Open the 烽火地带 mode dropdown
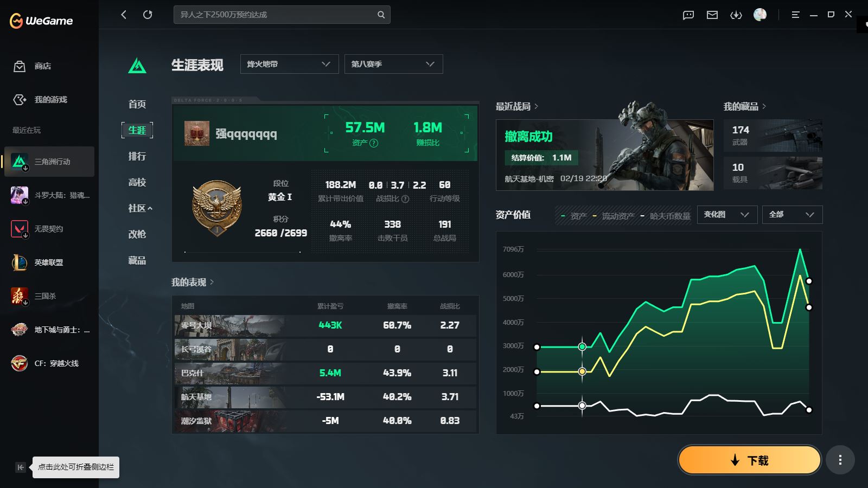This screenshot has width=868, height=488. (x=289, y=63)
